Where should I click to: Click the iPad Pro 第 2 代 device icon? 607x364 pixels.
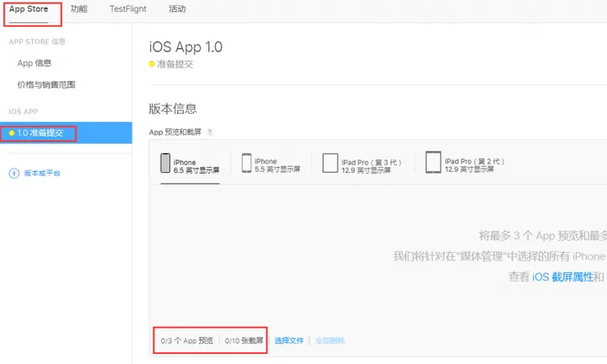[x=432, y=163]
